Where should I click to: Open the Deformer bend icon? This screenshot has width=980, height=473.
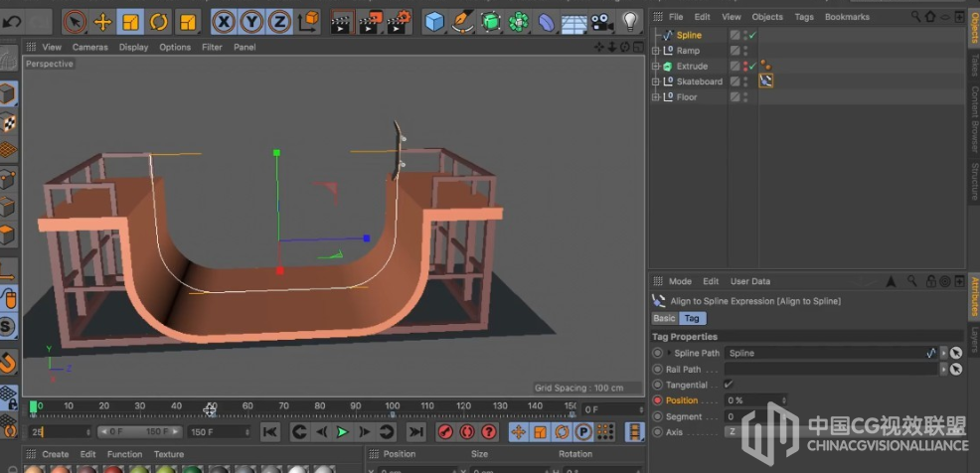click(547, 23)
